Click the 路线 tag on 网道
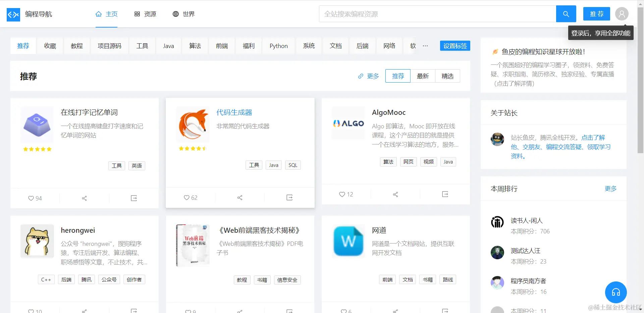 pos(448,279)
